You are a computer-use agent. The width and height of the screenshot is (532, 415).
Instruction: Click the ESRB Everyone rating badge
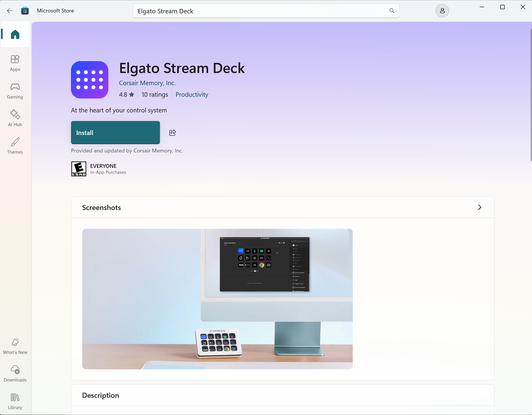78,169
